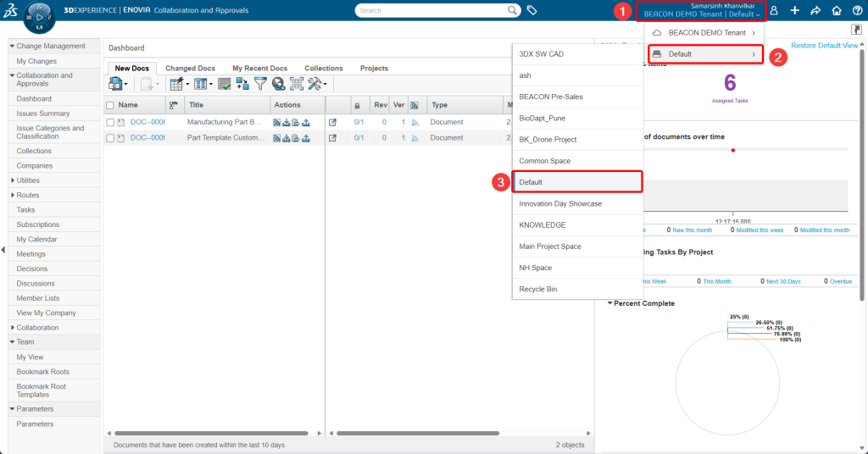Image resolution: width=868 pixels, height=454 pixels.
Task: Open the user profile icon
Action: (x=774, y=10)
